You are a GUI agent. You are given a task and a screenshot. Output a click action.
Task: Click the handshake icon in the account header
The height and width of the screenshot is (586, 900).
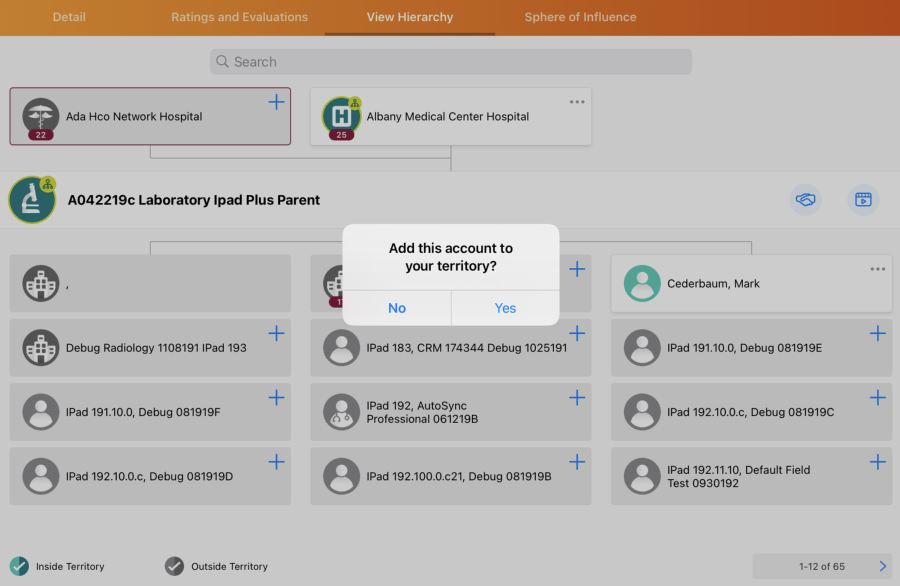click(805, 200)
